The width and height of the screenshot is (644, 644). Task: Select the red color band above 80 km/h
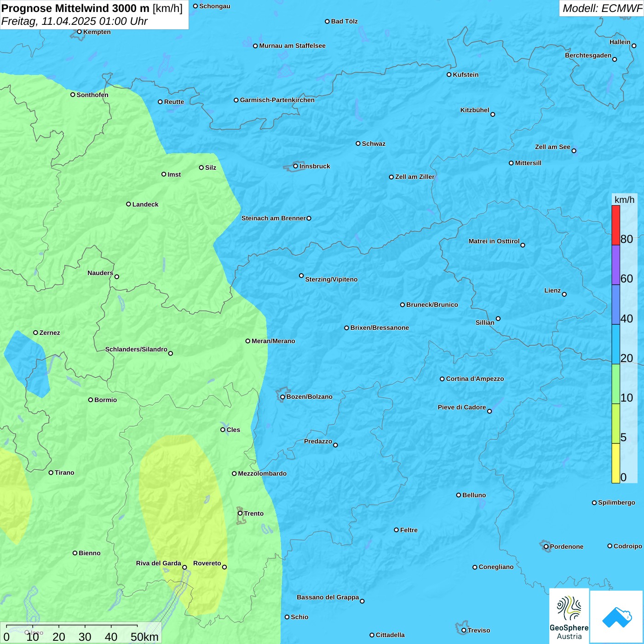(615, 225)
